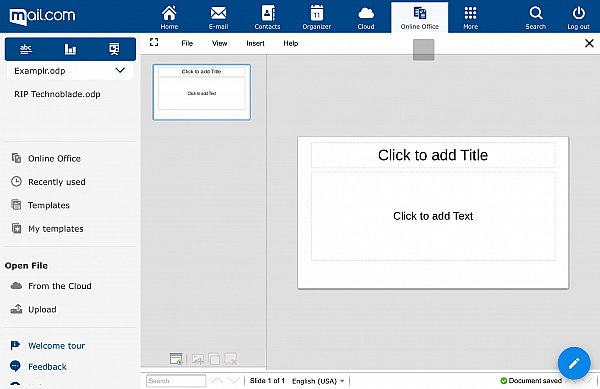Click the mail.com logo
The image size is (600, 389).
point(42,16)
